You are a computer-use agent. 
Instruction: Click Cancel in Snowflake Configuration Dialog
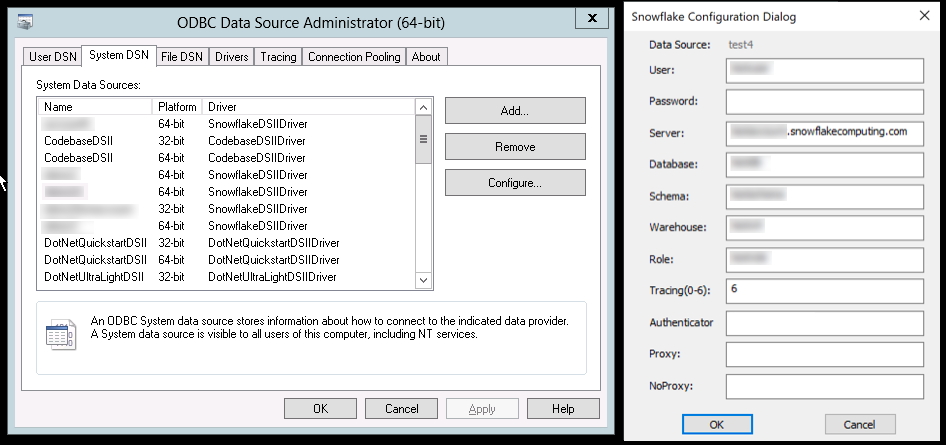coord(860,424)
